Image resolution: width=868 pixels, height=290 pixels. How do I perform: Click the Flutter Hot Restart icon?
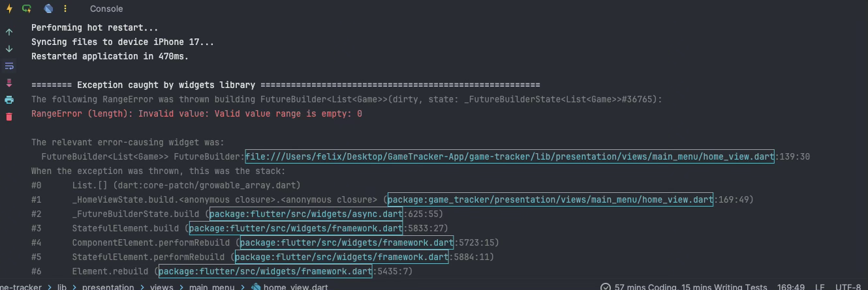(27, 9)
